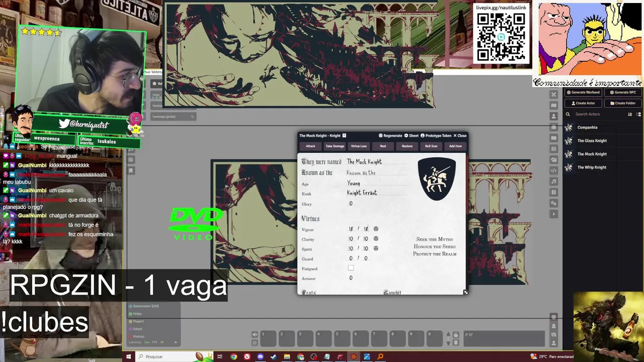Open the Combat Encounters swords tab
Screen dimensions: 644x362
554,94
